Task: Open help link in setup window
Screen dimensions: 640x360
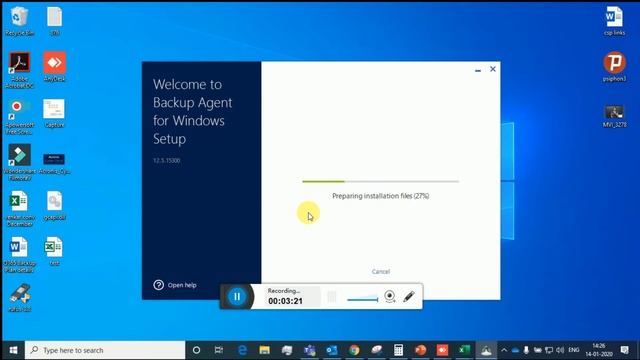Action: point(182,285)
